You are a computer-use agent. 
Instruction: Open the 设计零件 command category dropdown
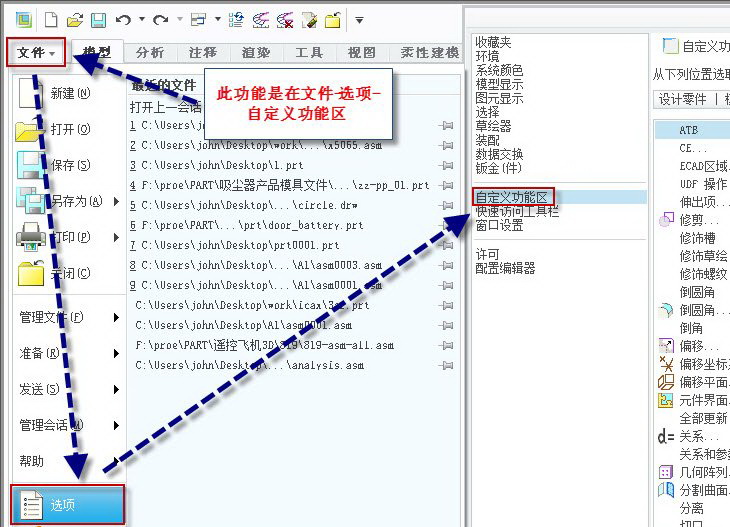692,99
